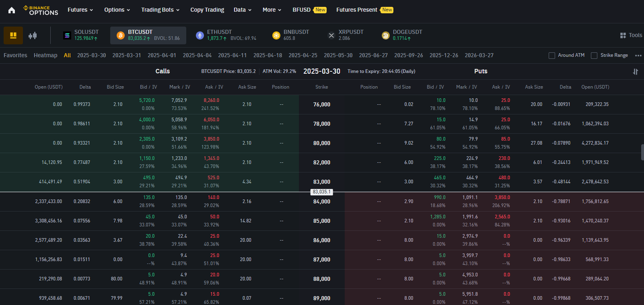Select the 2025-04-18 expiry tab
644x305 pixels.
tap(268, 55)
